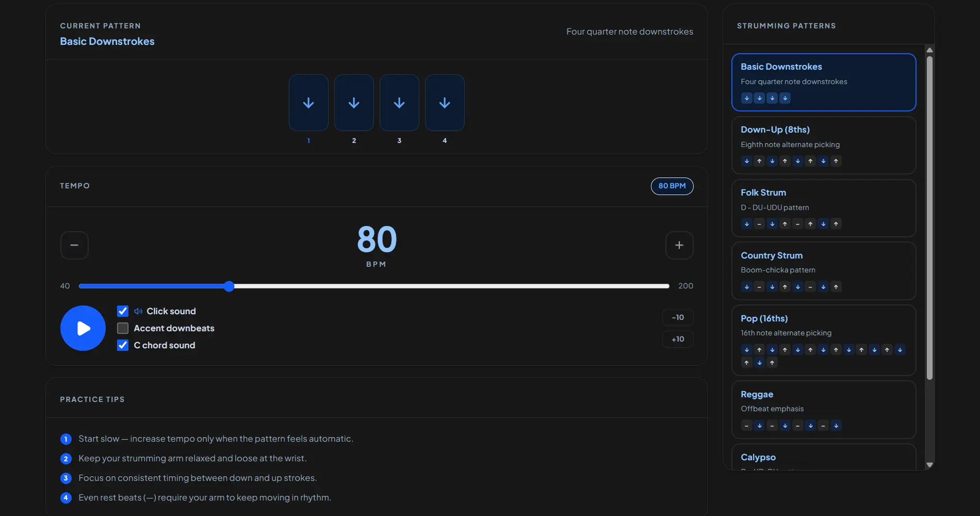Click the "Boom-chicka pattern" description
The height and width of the screenshot is (516, 980).
[778, 270]
